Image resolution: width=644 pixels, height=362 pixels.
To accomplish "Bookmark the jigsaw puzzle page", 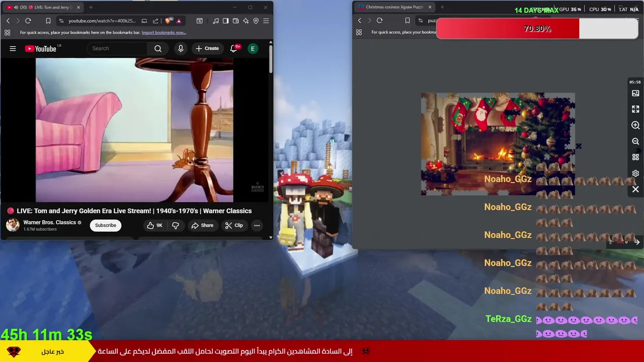I will [408, 21].
